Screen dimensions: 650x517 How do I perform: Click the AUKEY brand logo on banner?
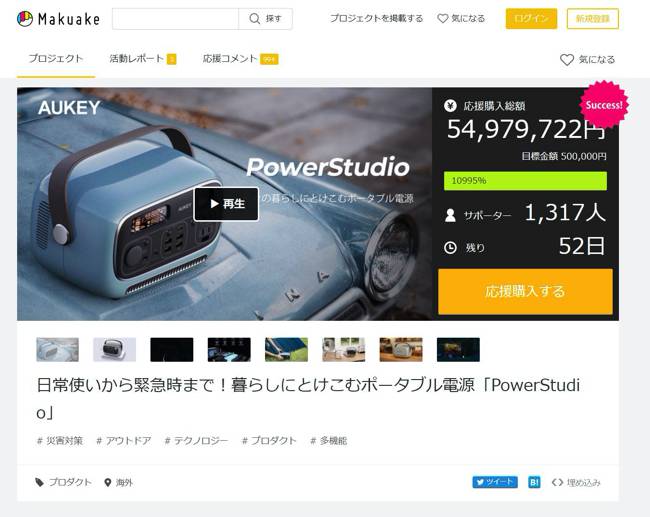point(69,108)
